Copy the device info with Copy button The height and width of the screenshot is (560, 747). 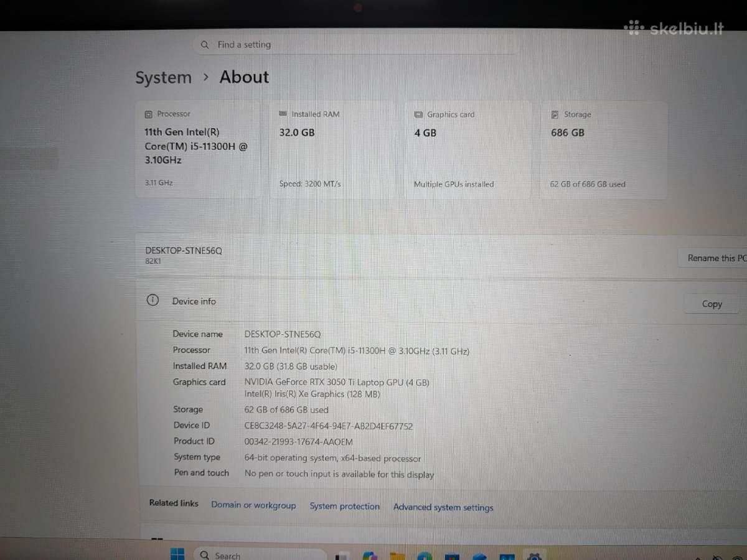point(712,304)
